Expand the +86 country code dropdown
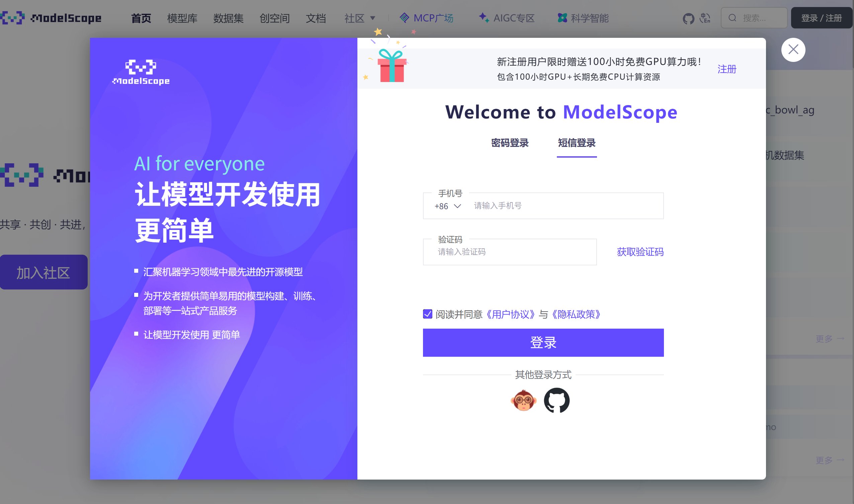The width and height of the screenshot is (854, 504). 447,206
